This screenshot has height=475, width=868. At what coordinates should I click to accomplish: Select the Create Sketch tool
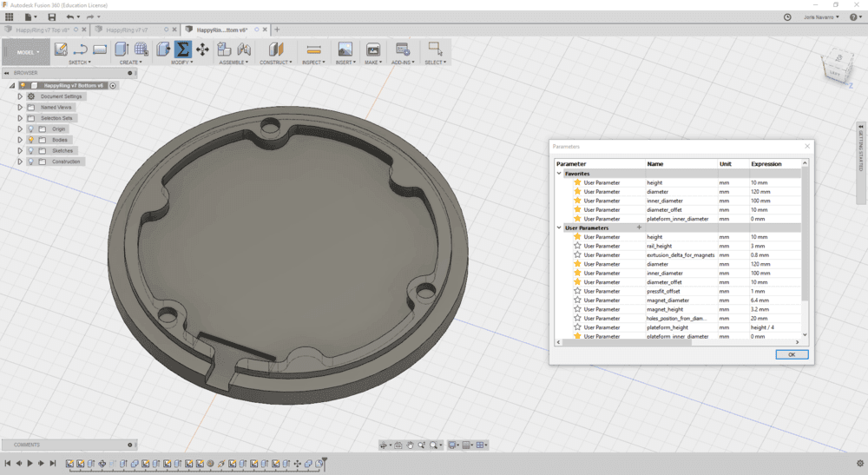click(61, 49)
